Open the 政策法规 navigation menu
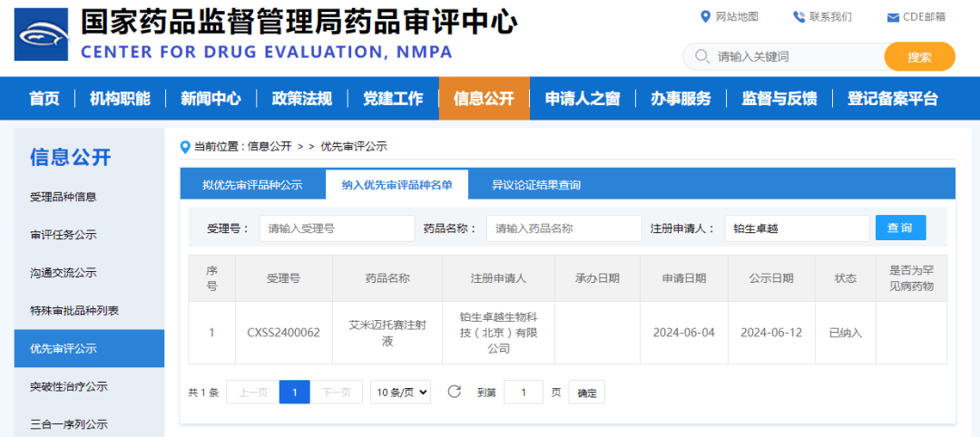The width and height of the screenshot is (980, 437). 301,99
